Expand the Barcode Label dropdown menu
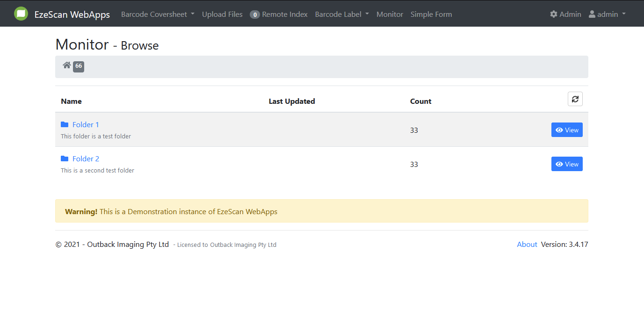The width and height of the screenshot is (644, 310). 342,14
